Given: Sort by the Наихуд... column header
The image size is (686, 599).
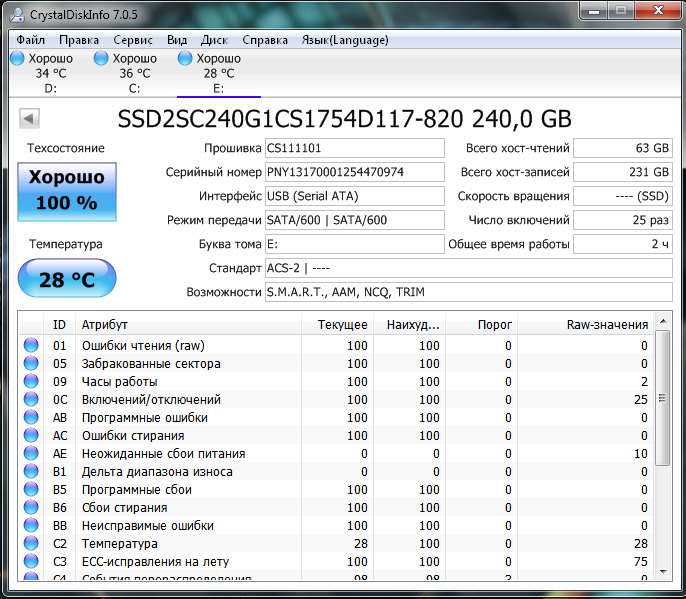Looking at the screenshot, I should coord(409,325).
